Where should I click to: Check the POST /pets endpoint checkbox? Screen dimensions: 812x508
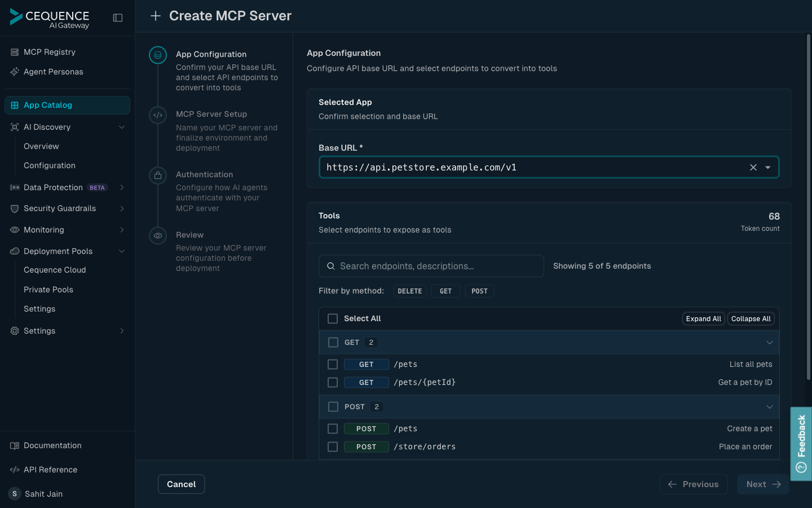[333, 428]
